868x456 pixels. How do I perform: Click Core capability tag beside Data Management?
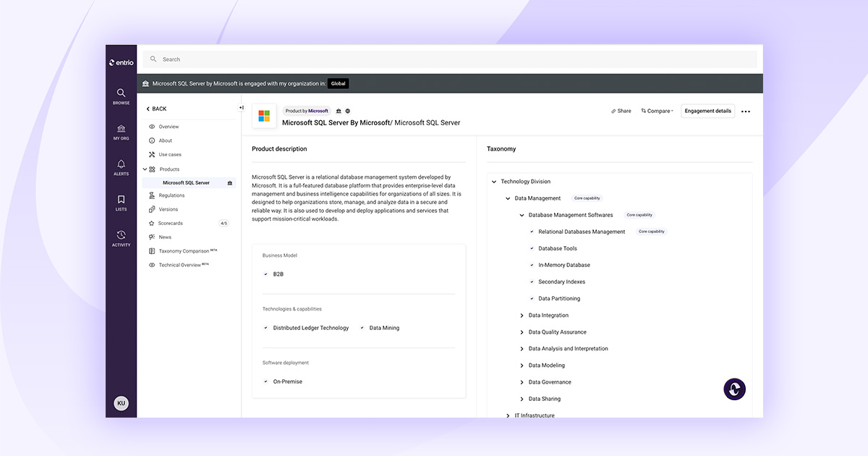[x=587, y=198]
